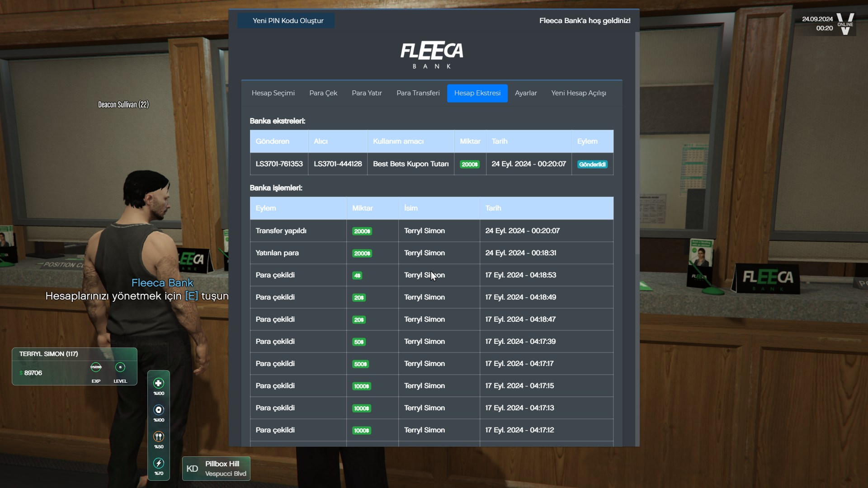Viewport: 868px width, 488px height.
Task: Select the Hesap Ekstresi tab
Action: click(477, 93)
